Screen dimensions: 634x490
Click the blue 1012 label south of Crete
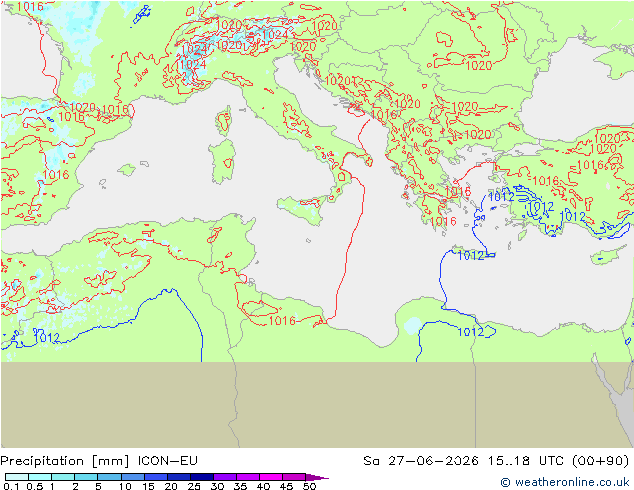point(471,255)
